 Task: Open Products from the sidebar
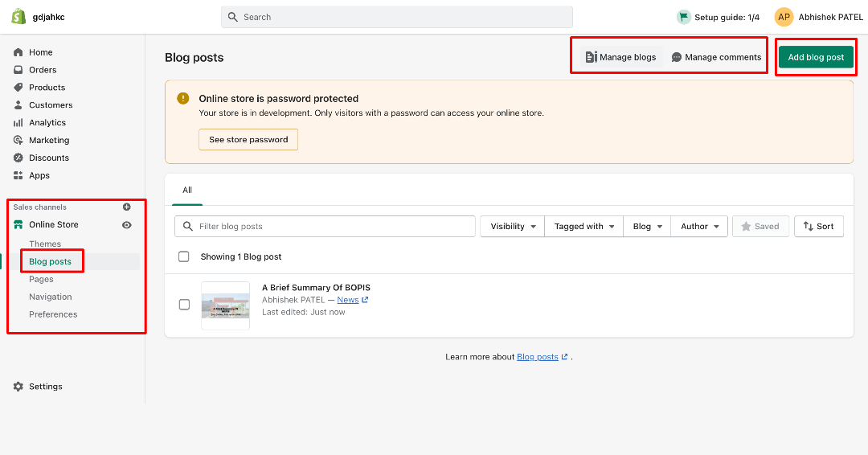tap(47, 88)
